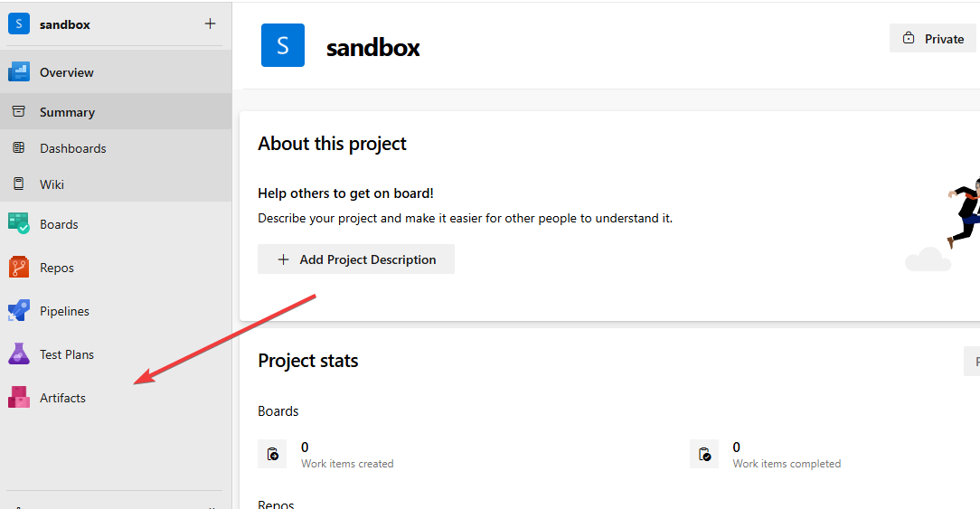This screenshot has width=980, height=509.
Task: Click the Work items created label
Action: tap(347, 464)
